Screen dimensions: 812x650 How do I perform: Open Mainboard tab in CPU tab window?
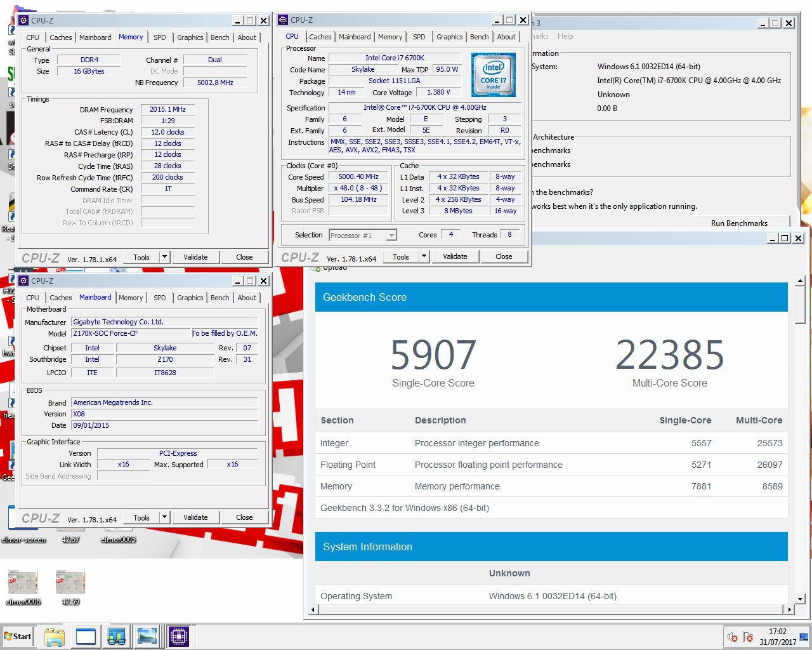point(355,37)
